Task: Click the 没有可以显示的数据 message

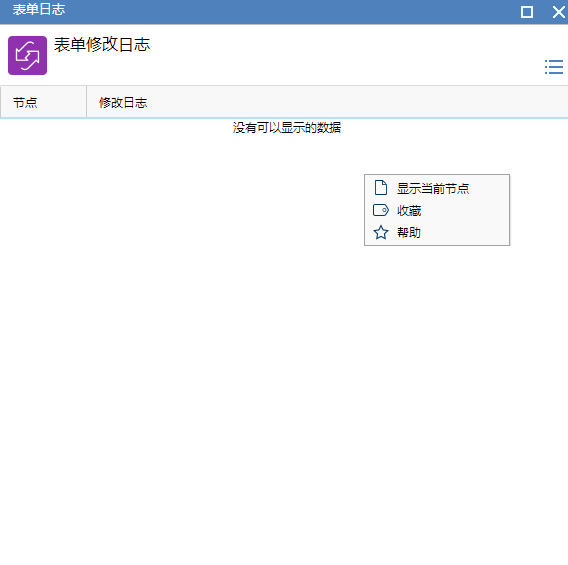Action: [x=287, y=127]
